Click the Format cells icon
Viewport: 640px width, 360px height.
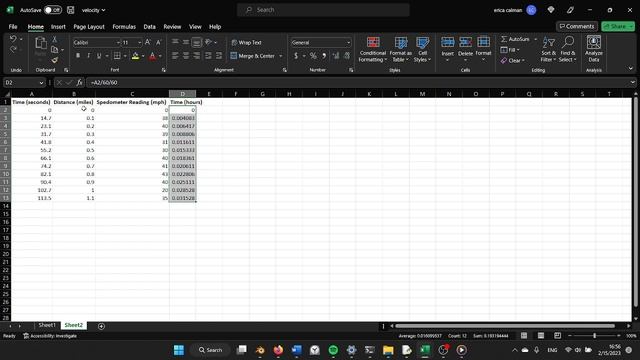click(483, 42)
